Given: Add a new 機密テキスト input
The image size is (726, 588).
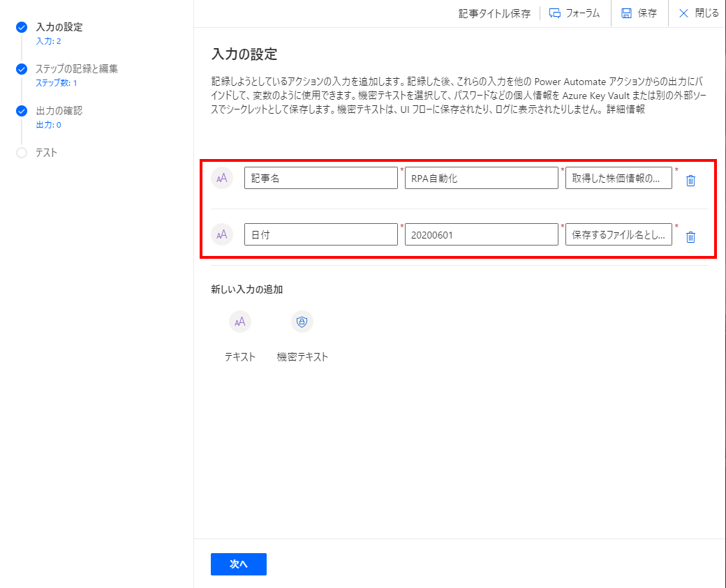Looking at the screenshot, I should point(302,322).
